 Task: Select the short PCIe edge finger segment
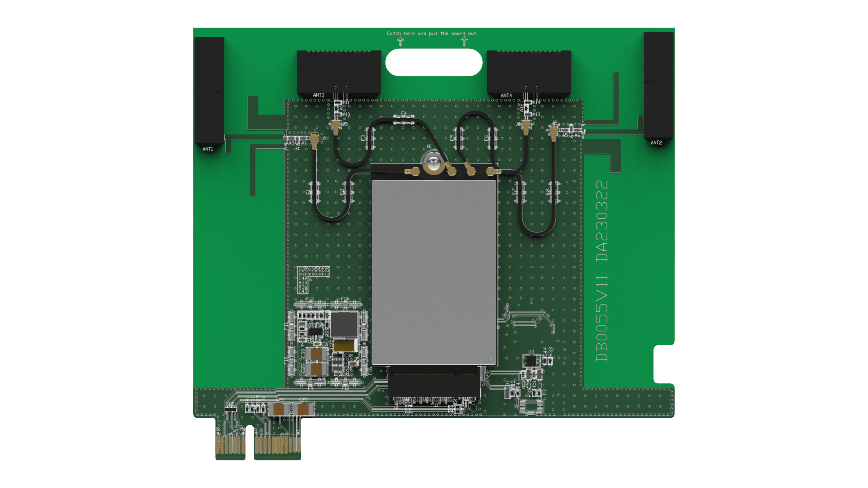tap(231, 445)
